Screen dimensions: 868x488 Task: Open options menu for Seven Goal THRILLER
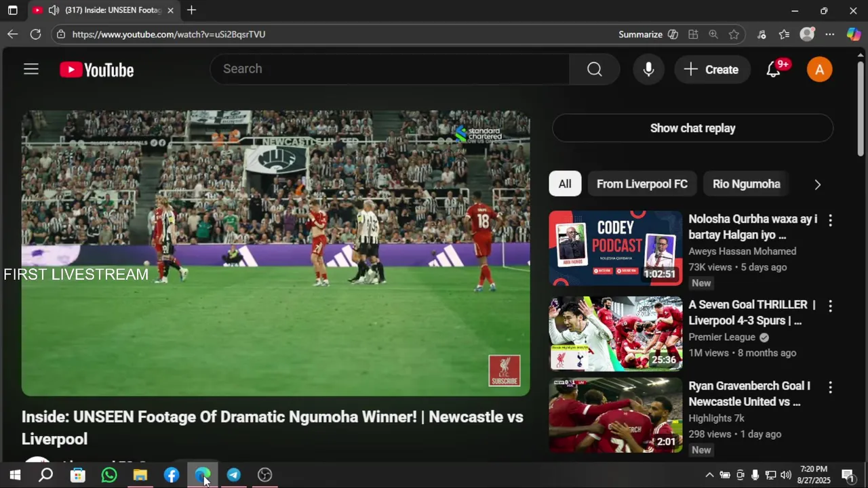point(830,306)
